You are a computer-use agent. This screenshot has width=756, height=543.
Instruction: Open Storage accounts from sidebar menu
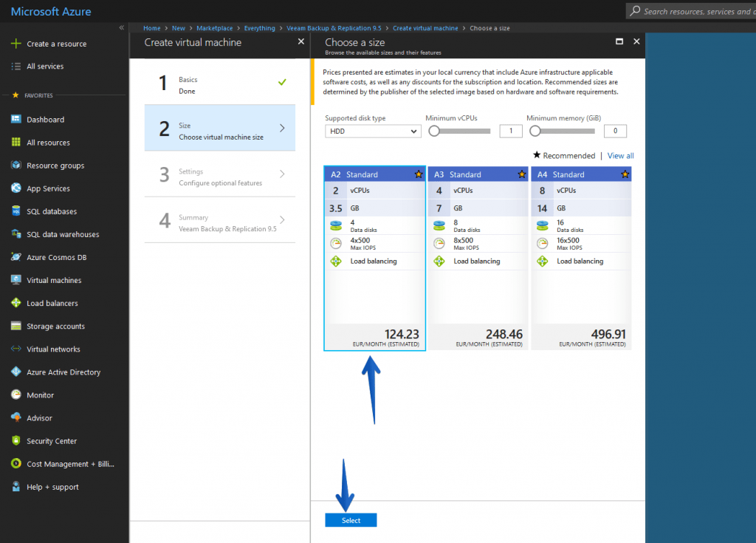pos(55,326)
